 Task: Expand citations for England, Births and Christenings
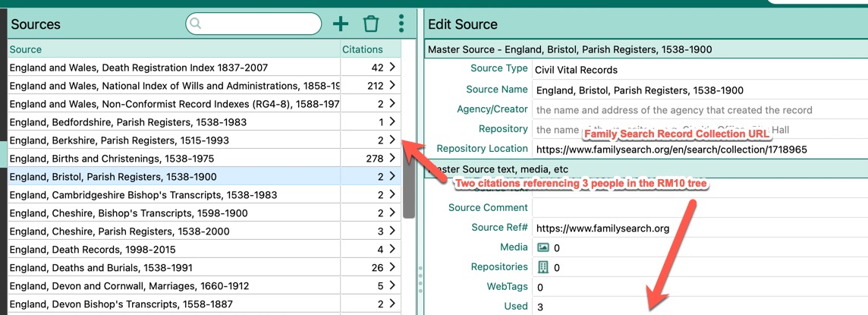[392, 159]
